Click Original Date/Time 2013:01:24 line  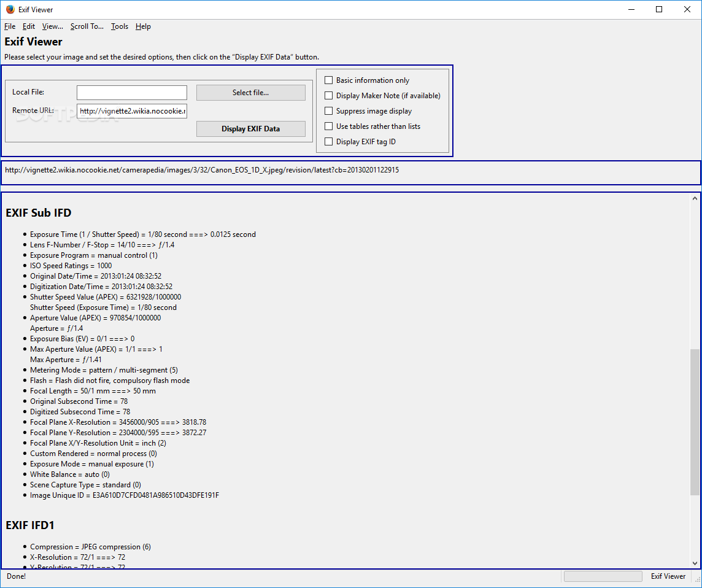pos(96,276)
